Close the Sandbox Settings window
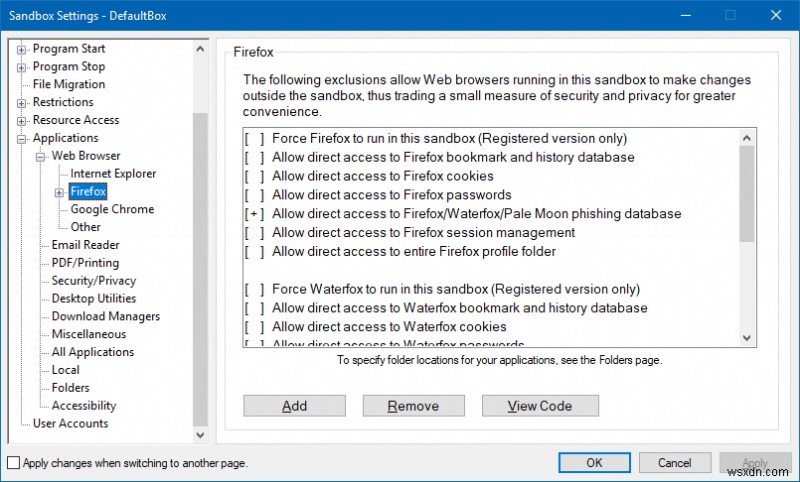 pyautogui.click(x=775, y=15)
